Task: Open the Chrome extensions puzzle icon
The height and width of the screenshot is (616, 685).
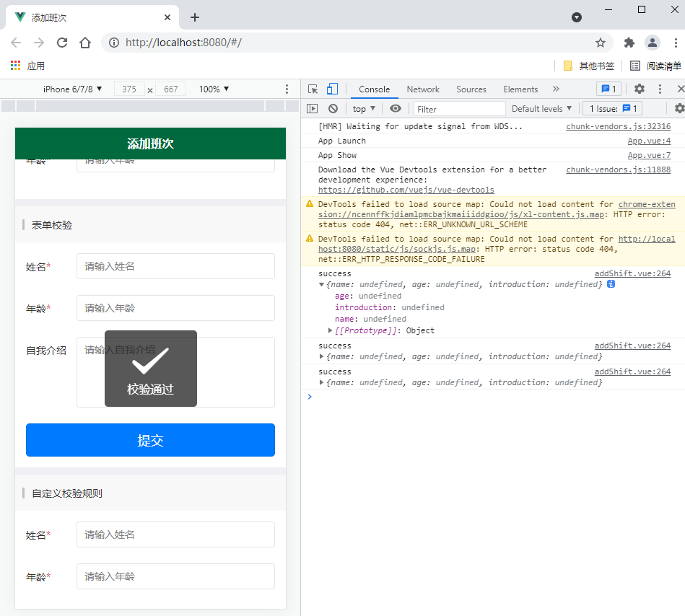Action: coord(629,43)
